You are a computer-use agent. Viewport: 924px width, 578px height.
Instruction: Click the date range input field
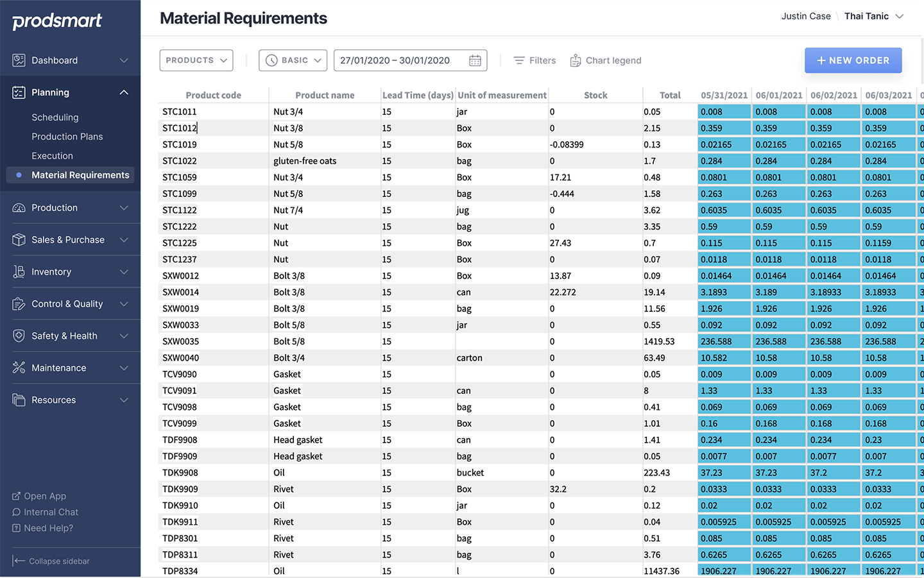click(411, 60)
